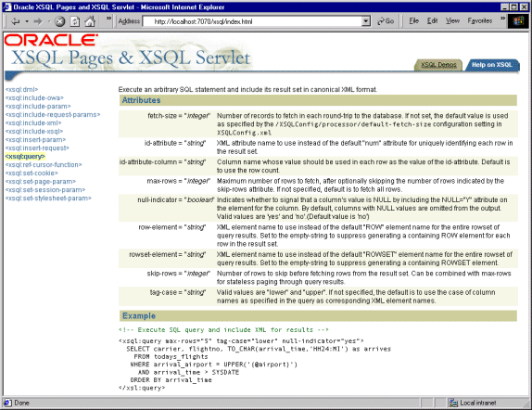Click the Refresh page icon
The image size is (532, 410).
tap(75, 21)
